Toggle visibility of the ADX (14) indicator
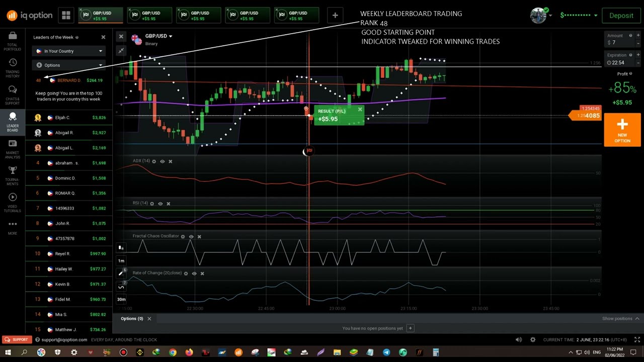Screen dimensions: 644x362 coord(162,161)
